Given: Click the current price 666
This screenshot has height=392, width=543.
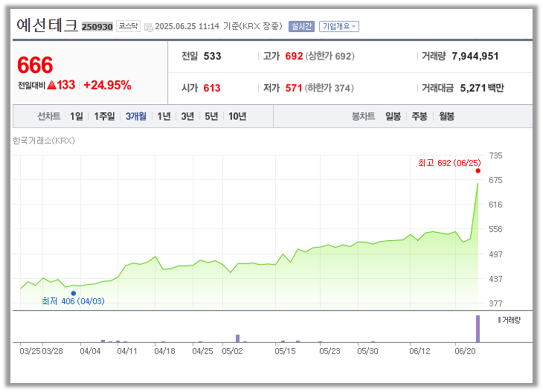Looking at the screenshot, I should click(35, 65).
